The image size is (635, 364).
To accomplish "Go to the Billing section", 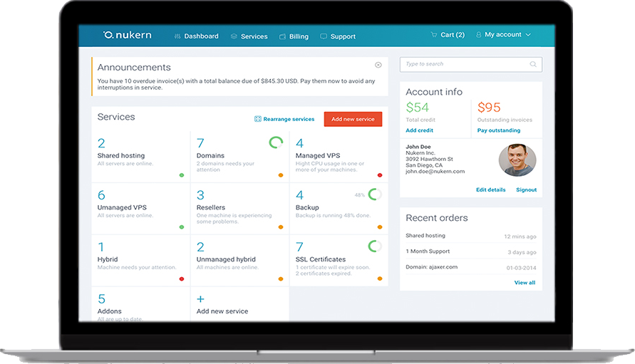I will [294, 36].
